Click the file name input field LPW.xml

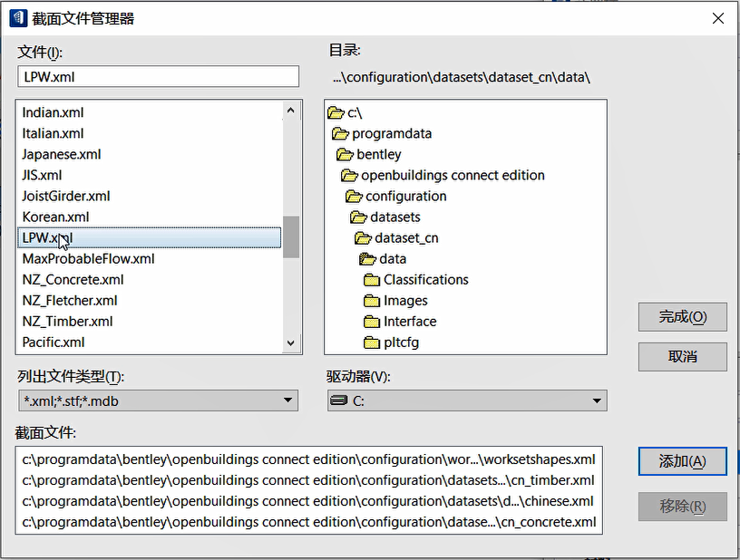(158, 76)
